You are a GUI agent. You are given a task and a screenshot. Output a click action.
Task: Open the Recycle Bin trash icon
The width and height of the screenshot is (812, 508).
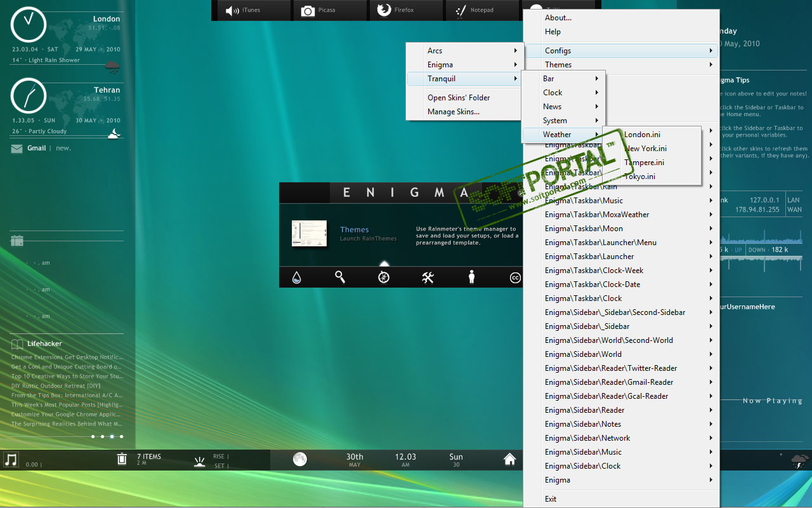point(122,459)
